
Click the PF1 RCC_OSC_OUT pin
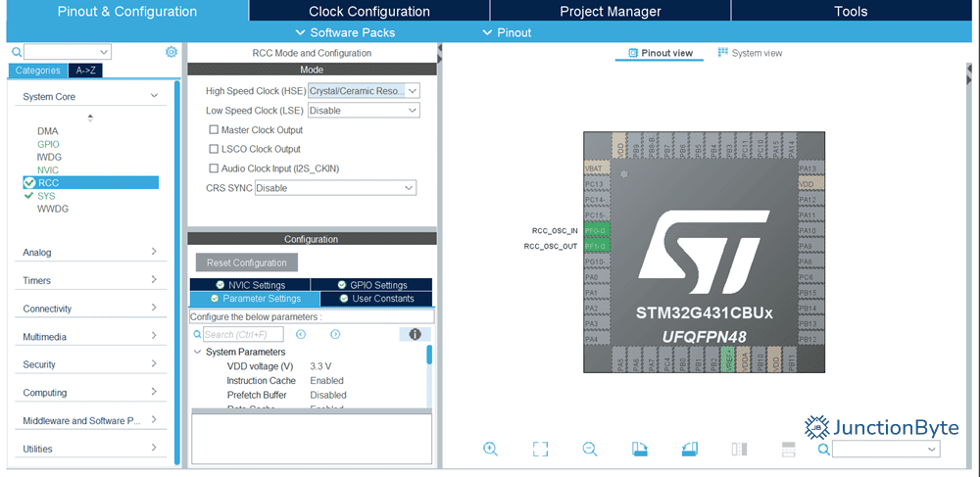[596, 246]
